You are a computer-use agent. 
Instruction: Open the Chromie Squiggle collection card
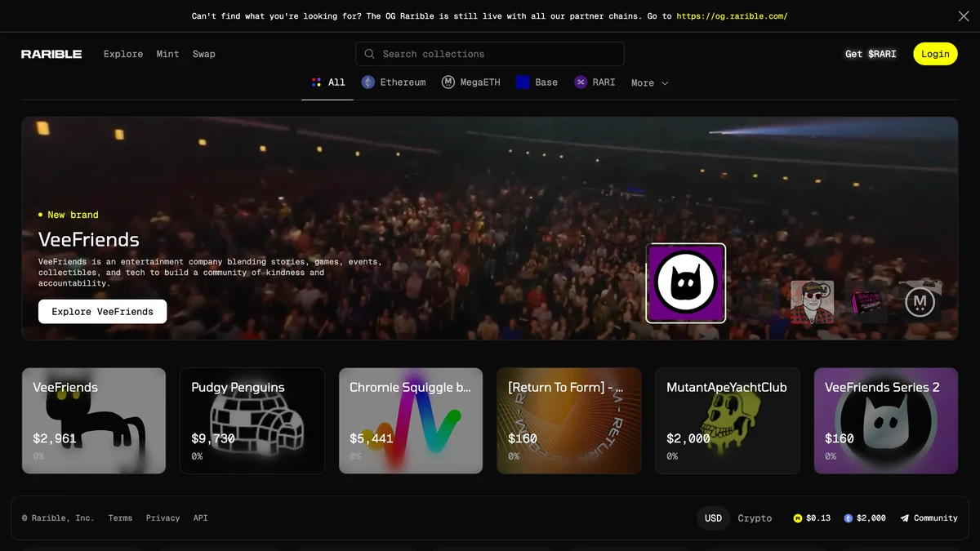coord(411,420)
